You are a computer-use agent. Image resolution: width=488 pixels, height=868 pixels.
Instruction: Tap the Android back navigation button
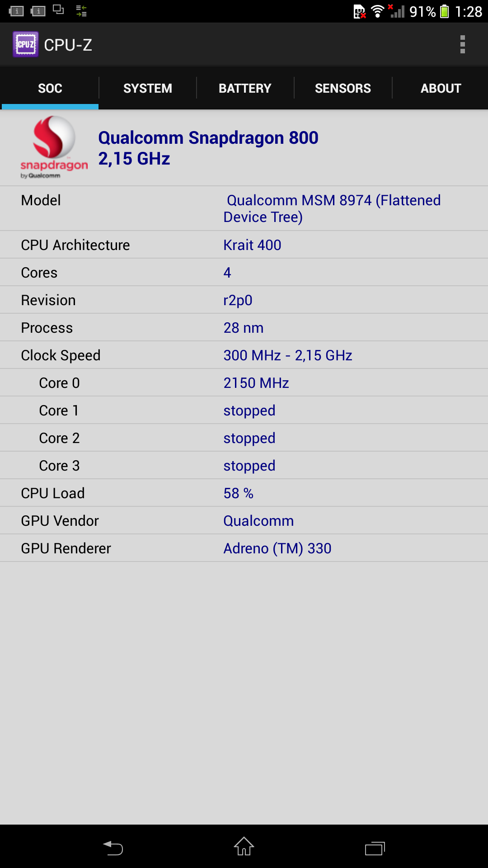coord(113,847)
